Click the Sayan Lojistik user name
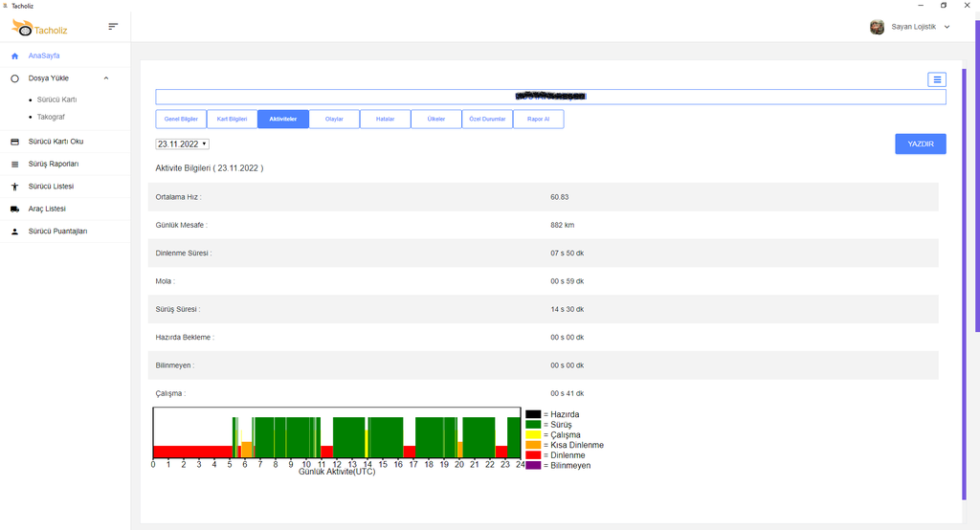Image resolution: width=980 pixels, height=530 pixels. [913, 27]
